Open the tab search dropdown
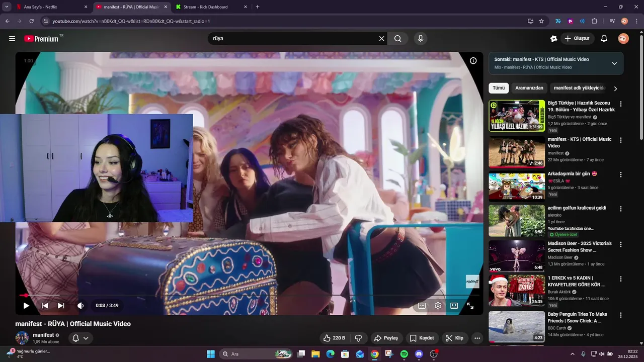The height and width of the screenshot is (362, 644). (x=7, y=7)
